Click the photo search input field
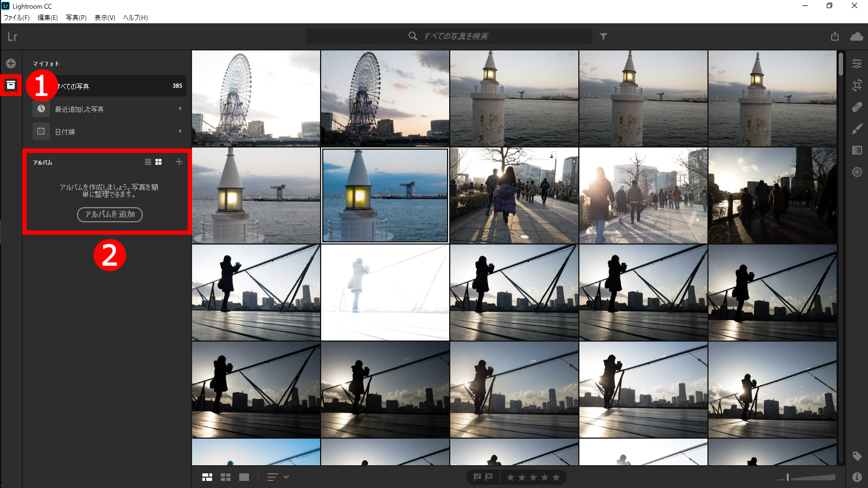This screenshot has height=488, width=868. tap(449, 36)
